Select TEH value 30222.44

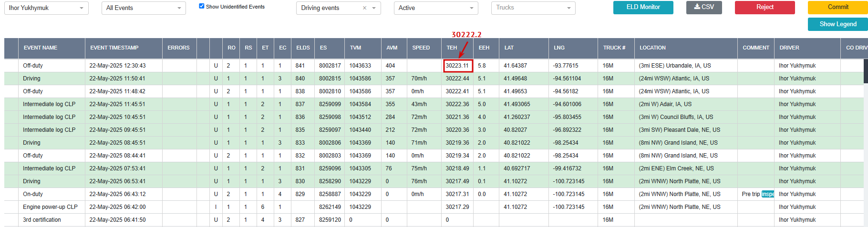(x=457, y=79)
